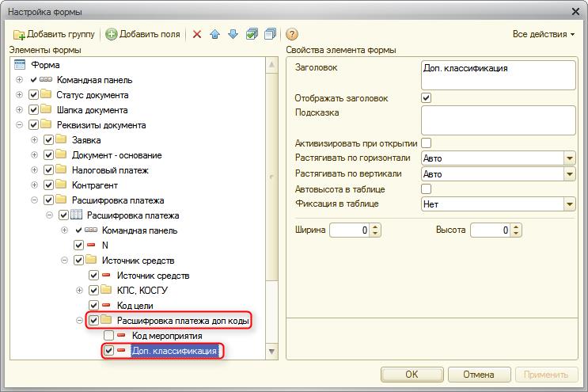The width and height of the screenshot is (588, 392).
Task: Click the Контрагент folder icon
Action: pyautogui.click(x=61, y=185)
